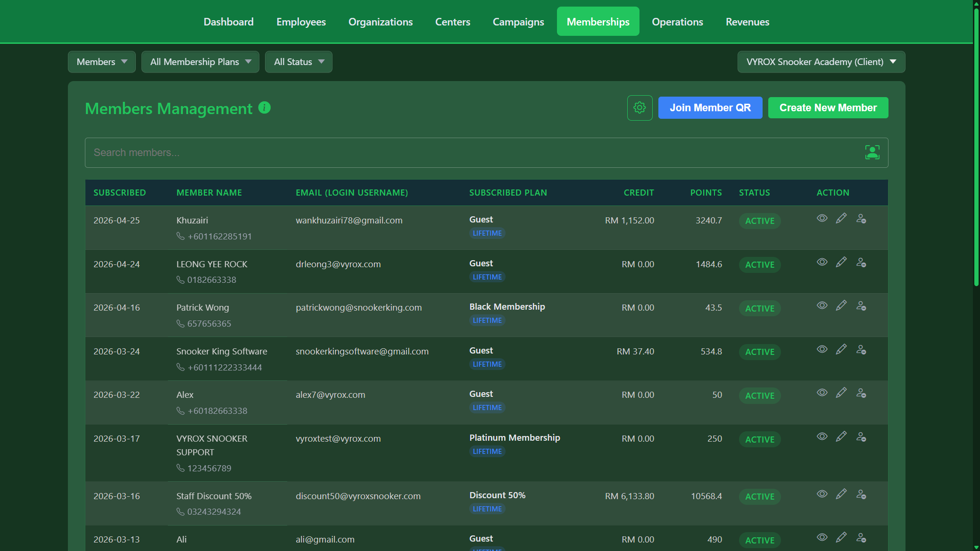Screen dimensions: 980x551
Task: Open the VYROX Snooker Academy (Client) selector
Action: 821,62
